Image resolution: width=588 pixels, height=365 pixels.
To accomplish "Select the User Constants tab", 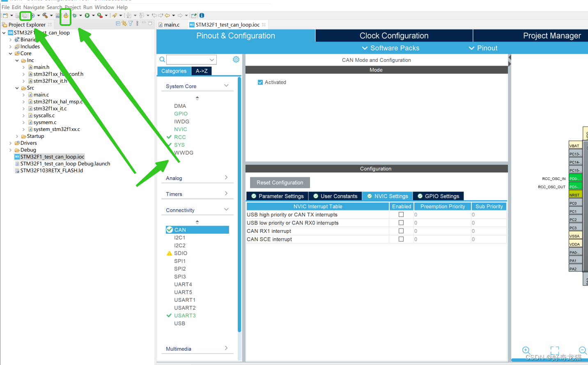I will (x=335, y=196).
